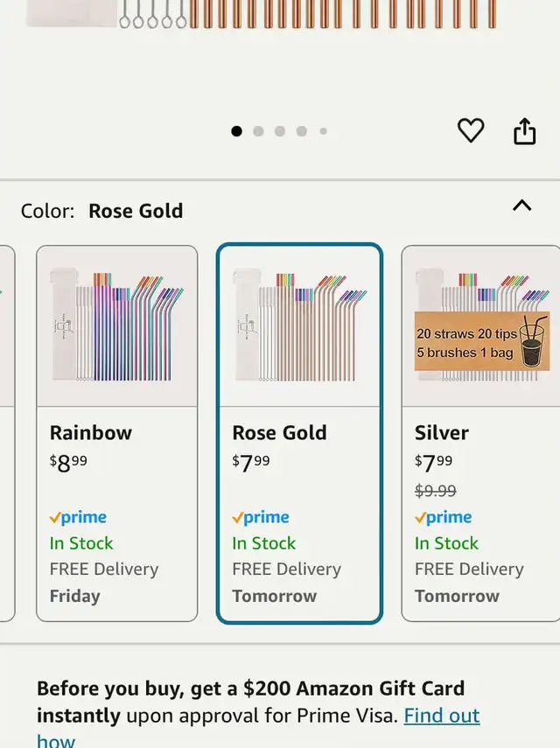Screen dimensions: 560x748
Task: Select the Rainbow color option
Action: coord(116,433)
